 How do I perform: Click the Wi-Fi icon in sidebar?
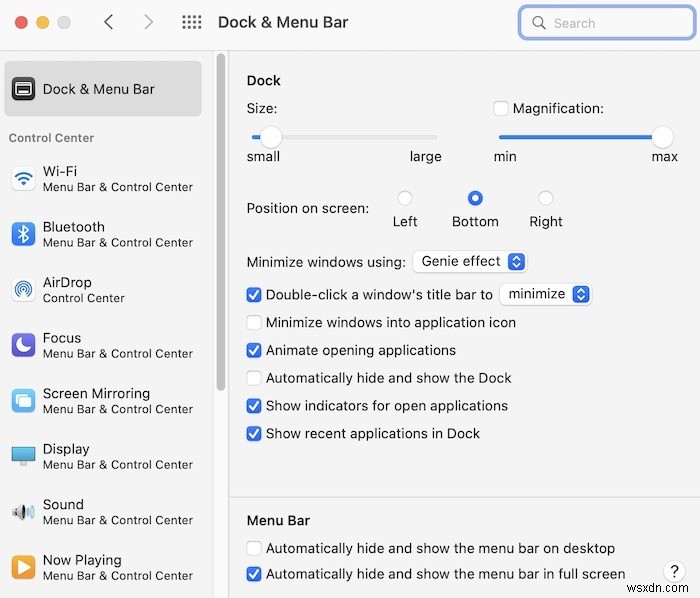pos(23,179)
